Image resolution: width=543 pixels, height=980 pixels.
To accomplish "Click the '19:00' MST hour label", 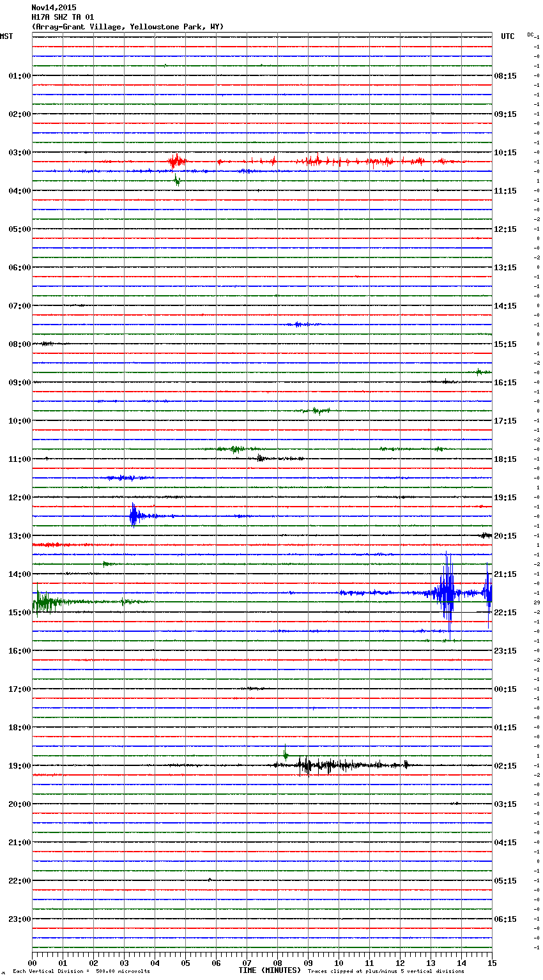I will [19, 766].
